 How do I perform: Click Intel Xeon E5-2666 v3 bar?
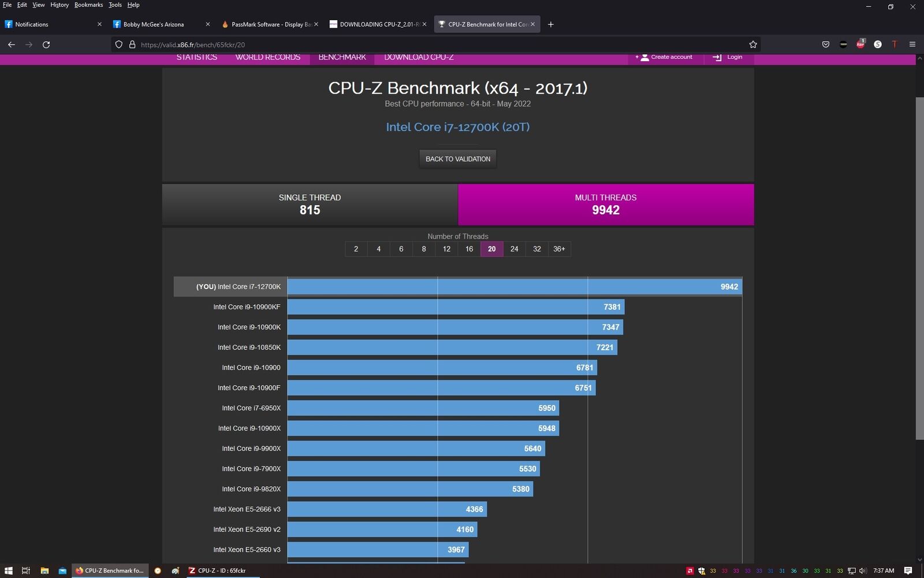coord(388,509)
